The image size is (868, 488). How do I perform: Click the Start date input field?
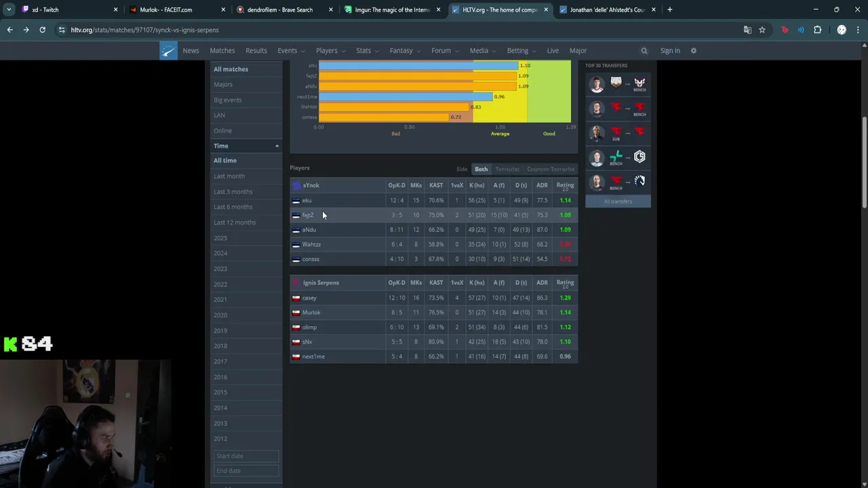point(246,456)
